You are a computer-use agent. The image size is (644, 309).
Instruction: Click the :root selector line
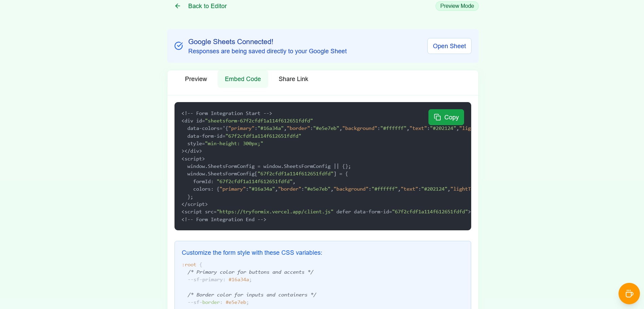[x=192, y=265]
